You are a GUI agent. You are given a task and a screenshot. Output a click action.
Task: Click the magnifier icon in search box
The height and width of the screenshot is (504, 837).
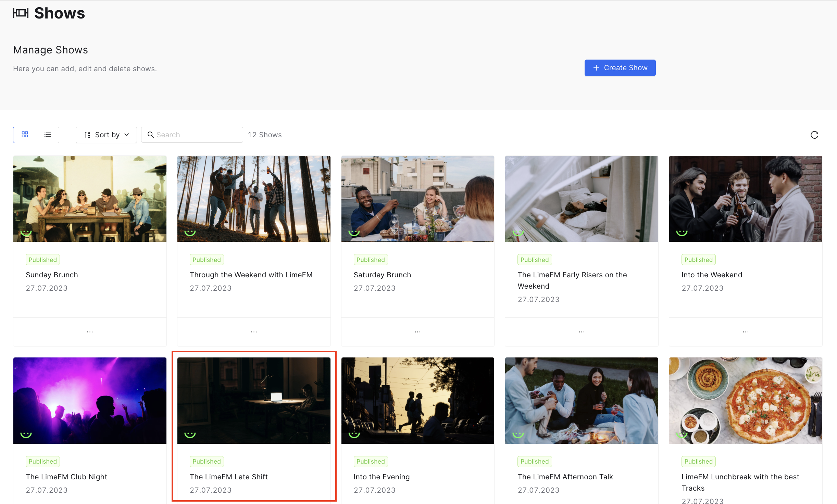(150, 135)
